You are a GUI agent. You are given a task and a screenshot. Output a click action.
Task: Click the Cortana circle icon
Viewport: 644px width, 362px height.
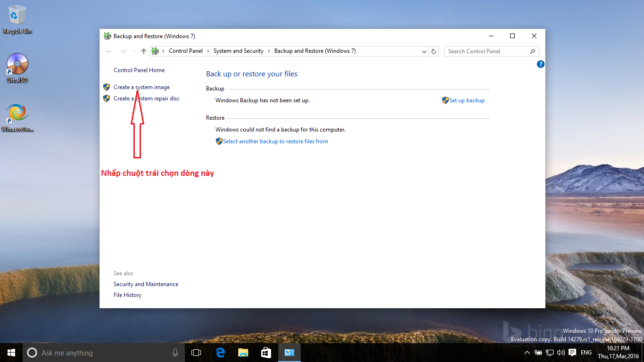(x=32, y=353)
